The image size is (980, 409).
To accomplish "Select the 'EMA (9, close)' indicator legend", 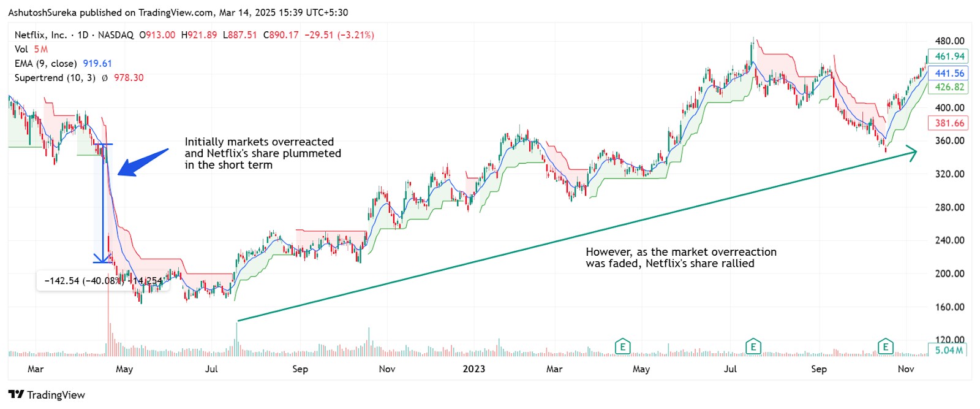I will (46, 64).
